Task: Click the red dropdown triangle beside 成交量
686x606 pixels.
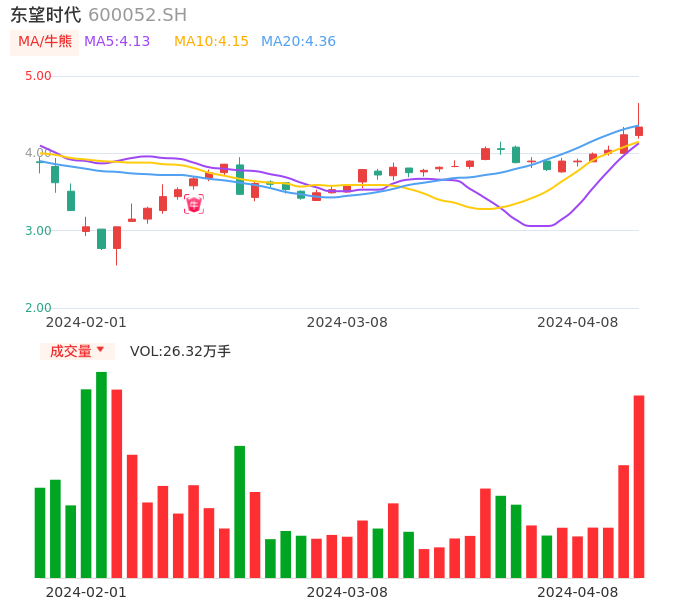Action: pyautogui.click(x=100, y=350)
